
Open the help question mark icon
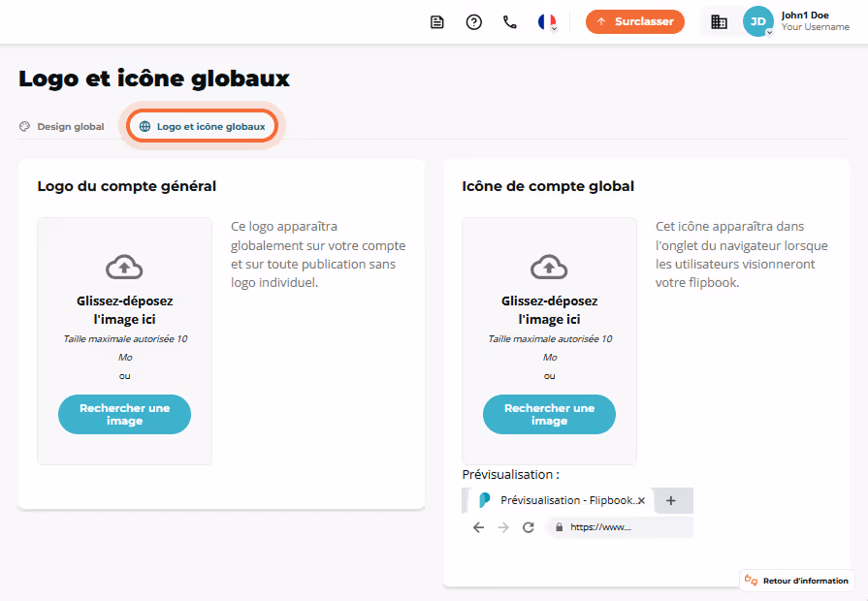474,22
